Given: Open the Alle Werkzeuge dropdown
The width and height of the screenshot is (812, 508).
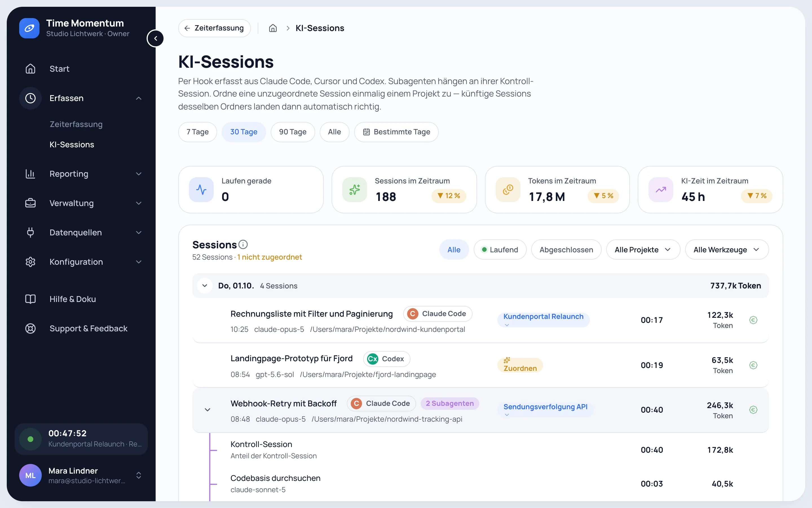Looking at the screenshot, I should pos(727,250).
